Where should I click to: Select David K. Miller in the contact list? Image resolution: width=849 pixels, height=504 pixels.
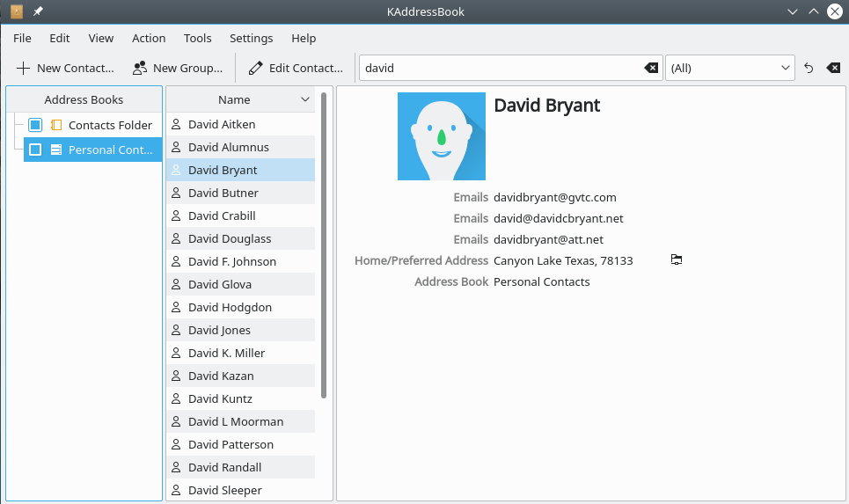pyautogui.click(x=240, y=353)
